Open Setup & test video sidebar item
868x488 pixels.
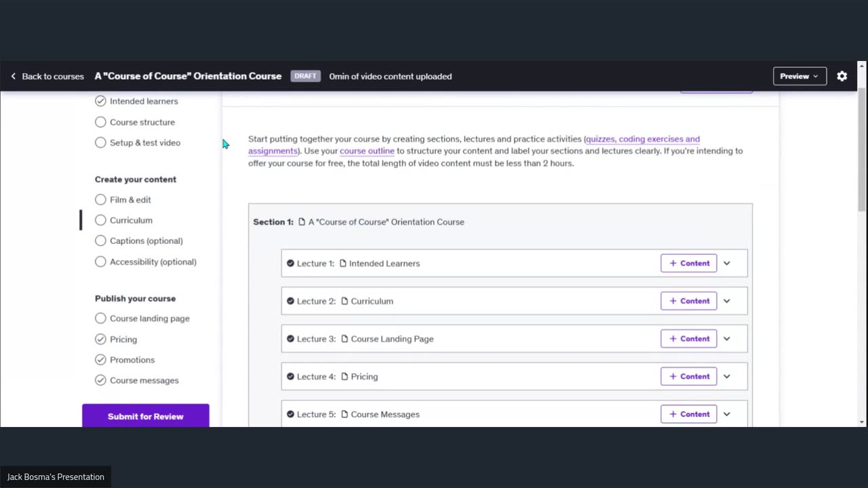(x=145, y=142)
